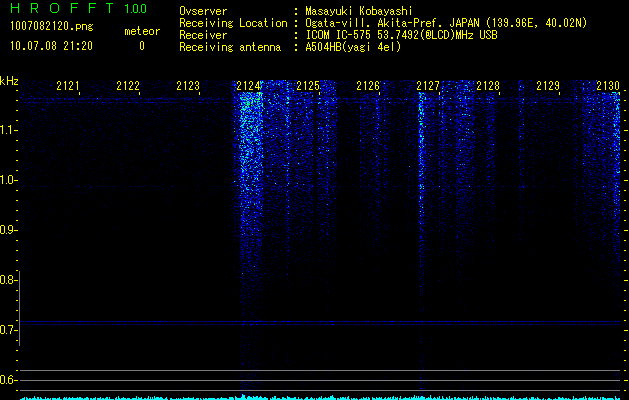
Task: Click the Ovserver field label
Action: [x=203, y=12]
